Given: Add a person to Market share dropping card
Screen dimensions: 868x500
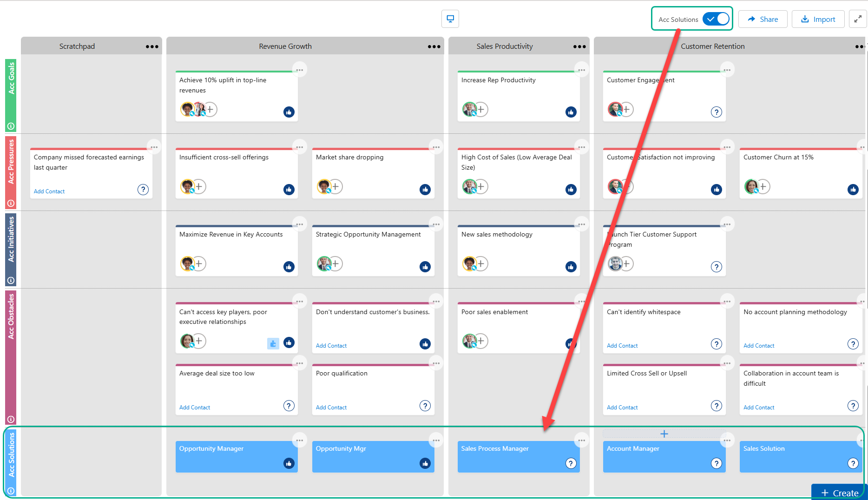Looking at the screenshot, I should [x=335, y=186].
